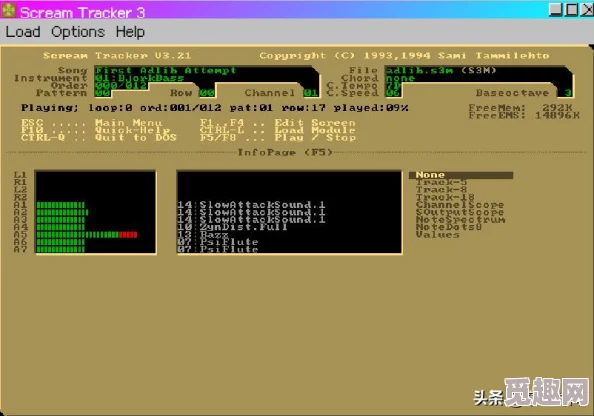
Task: Click the C.Tempo value field
Action: pyautogui.click(x=393, y=86)
